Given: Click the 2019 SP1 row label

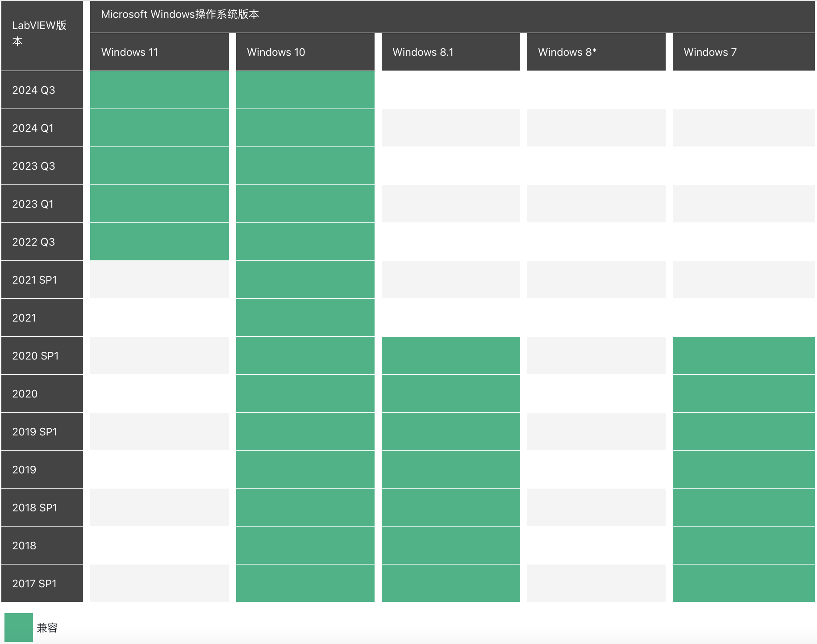Looking at the screenshot, I should [42, 431].
